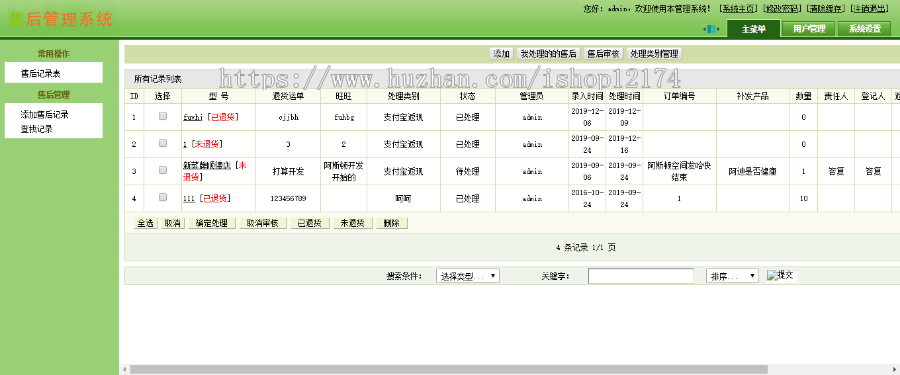Open 查找记录 in the sidebar

(37, 129)
